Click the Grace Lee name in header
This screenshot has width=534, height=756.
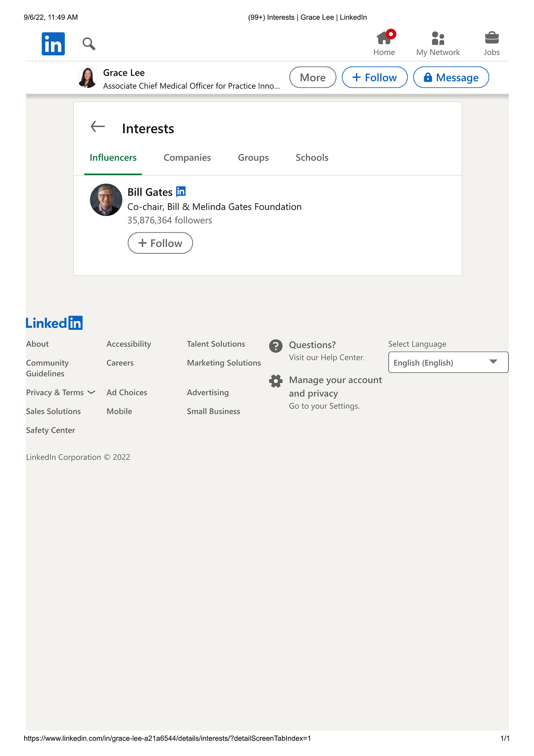click(x=124, y=73)
